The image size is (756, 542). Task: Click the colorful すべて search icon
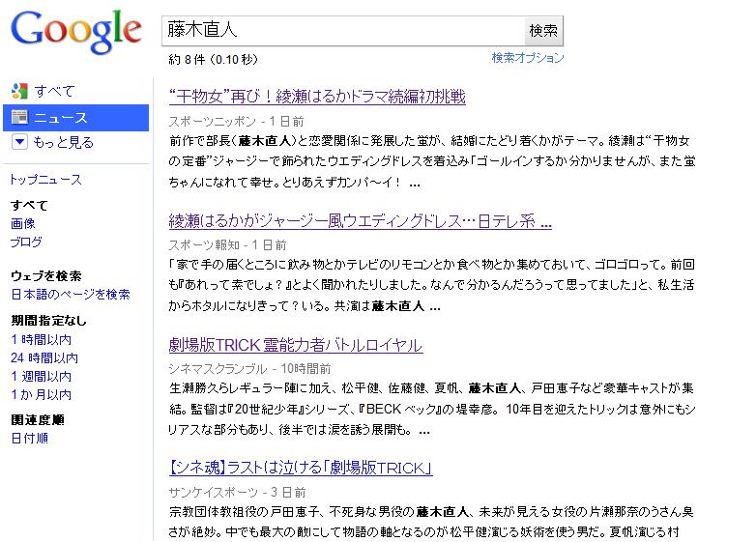click(x=19, y=91)
